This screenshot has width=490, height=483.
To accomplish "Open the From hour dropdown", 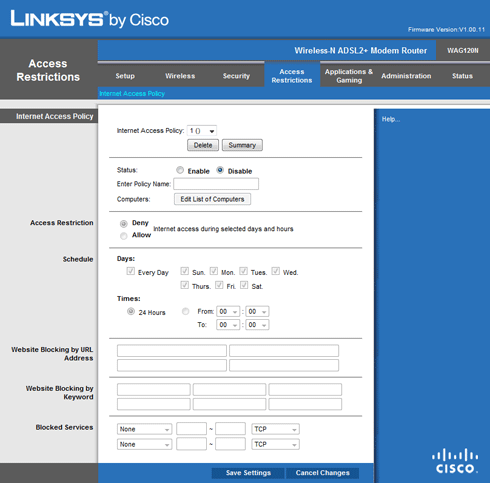I will click(228, 312).
